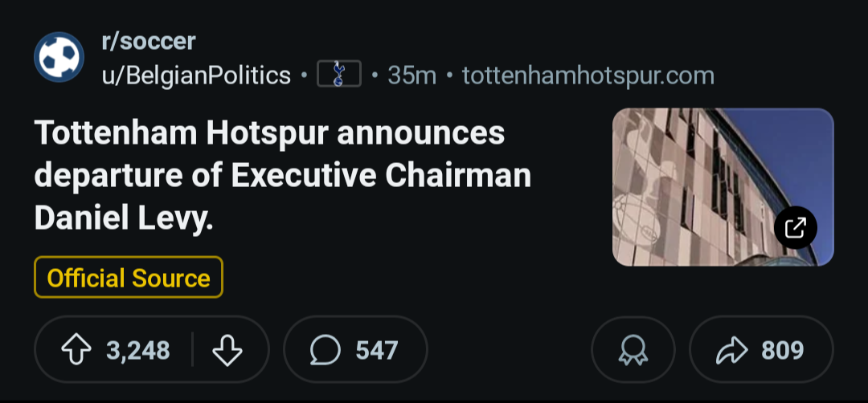This screenshot has height=403, width=868.
Task: Tap the 3,248 vote count
Action: [x=138, y=350]
